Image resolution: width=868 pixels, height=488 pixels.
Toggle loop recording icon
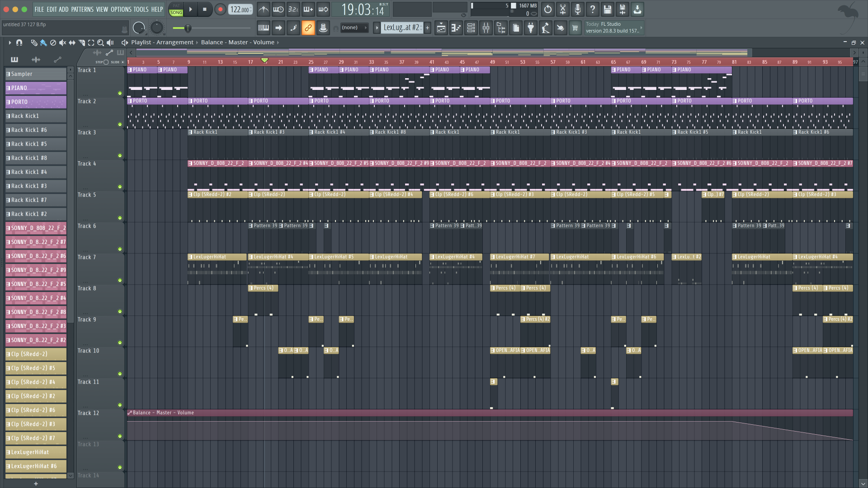[323, 9]
